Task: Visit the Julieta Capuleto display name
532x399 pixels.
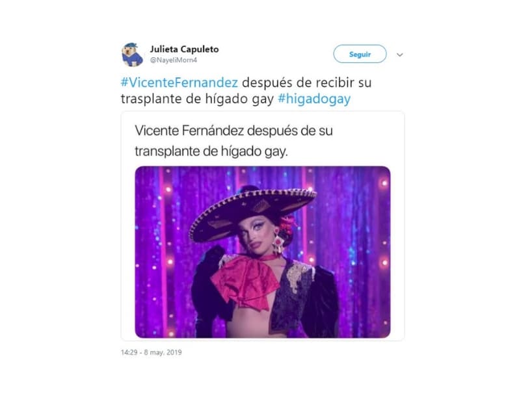Action: 184,49
